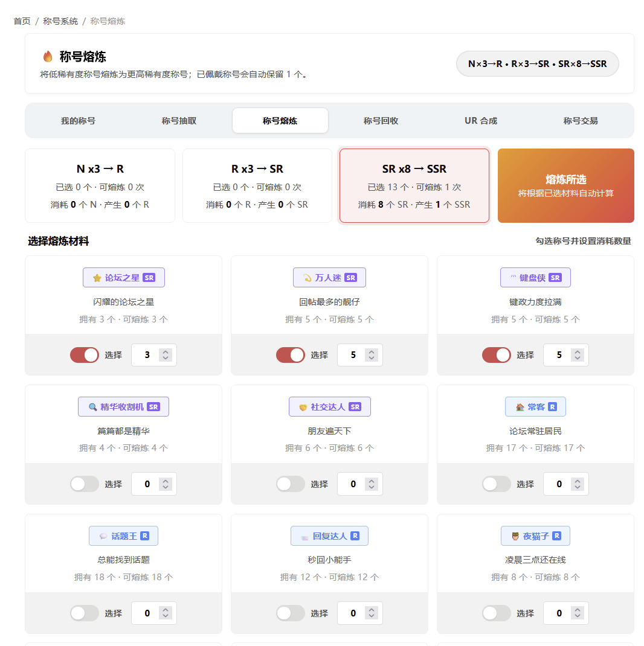The width and height of the screenshot is (644, 646).
Task: Click the 回复达人 quantity stepper arrows
Action: coord(372,613)
